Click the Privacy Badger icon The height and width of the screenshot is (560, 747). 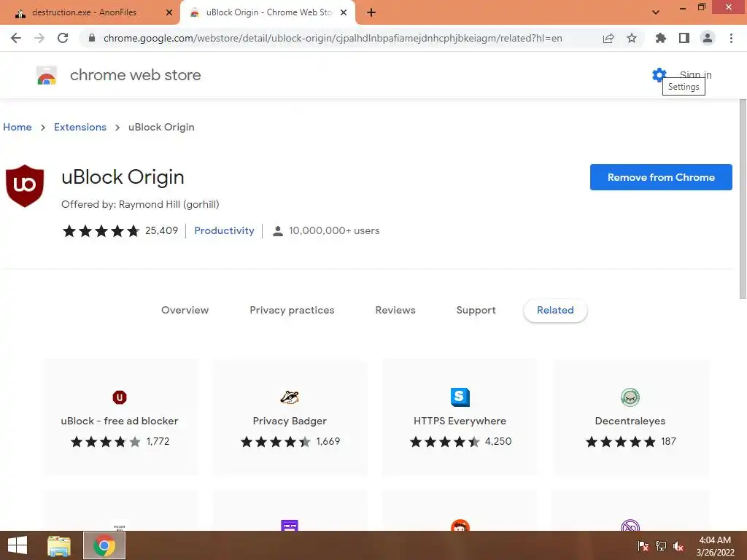click(x=290, y=397)
